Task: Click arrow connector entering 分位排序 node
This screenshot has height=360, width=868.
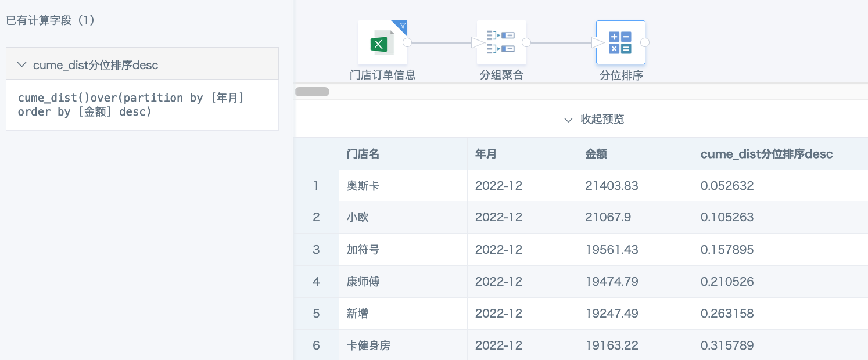Action: coord(598,42)
